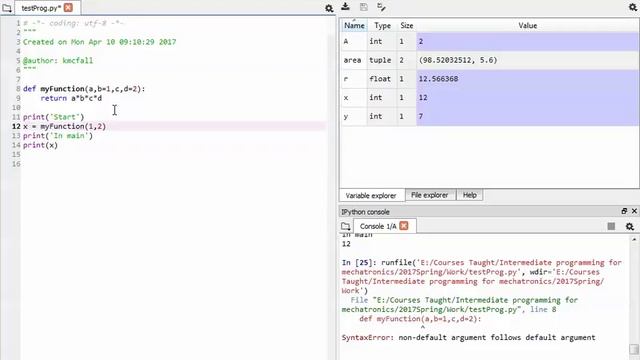Viewport: 640px width, 360px height.
Task: Click the 'return a*b*c*d' line in editor
Action: pyautogui.click(x=71, y=98)
